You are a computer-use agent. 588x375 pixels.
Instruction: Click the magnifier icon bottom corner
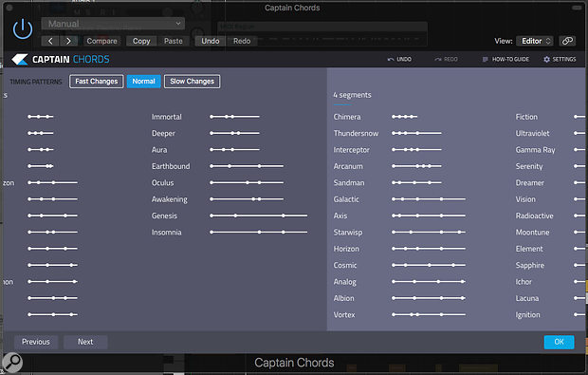tap(12, 363)
